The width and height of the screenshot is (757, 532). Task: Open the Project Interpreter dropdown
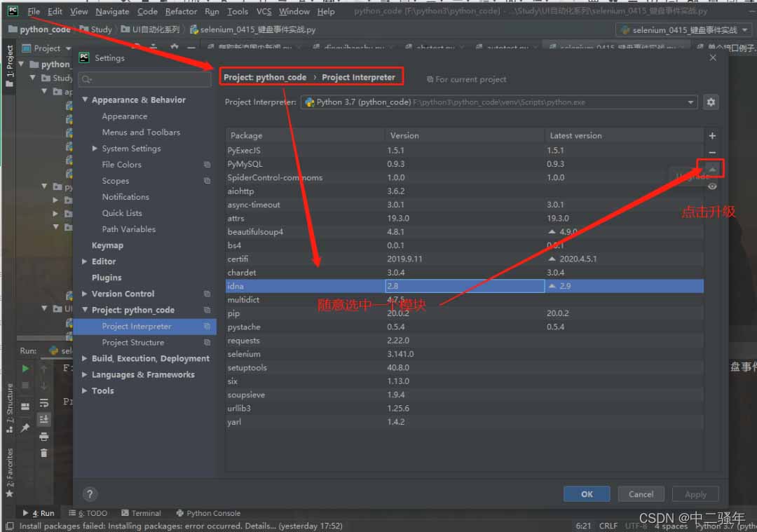coord(499,102)
